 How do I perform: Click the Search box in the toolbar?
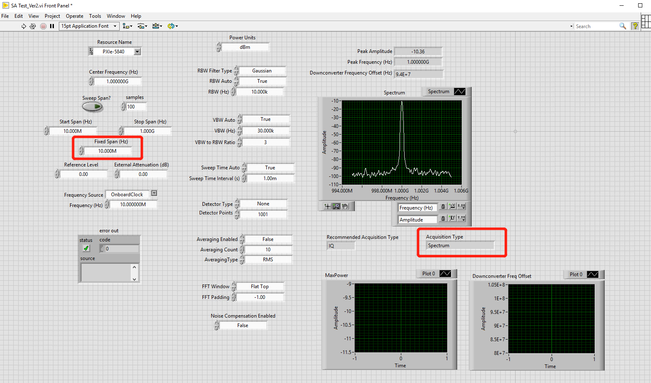pos(596,26)
